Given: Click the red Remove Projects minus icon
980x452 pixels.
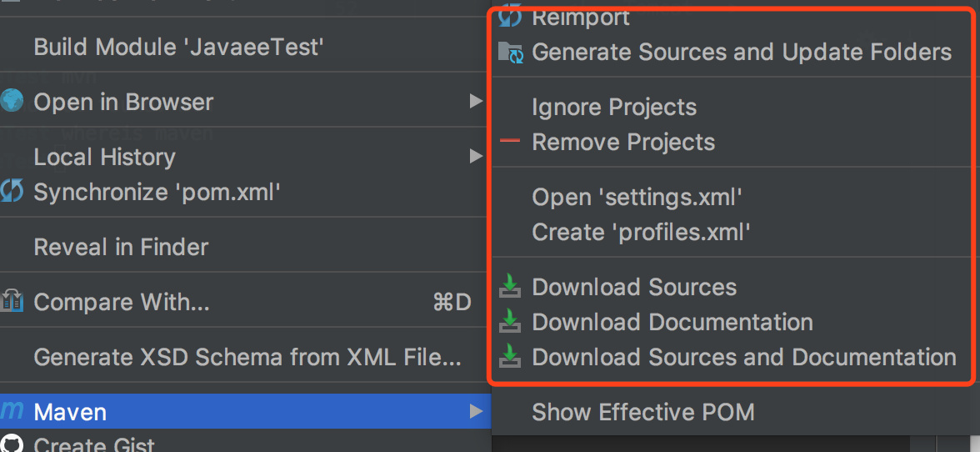Looking at the screenshot, I should (x=510, y=142).
